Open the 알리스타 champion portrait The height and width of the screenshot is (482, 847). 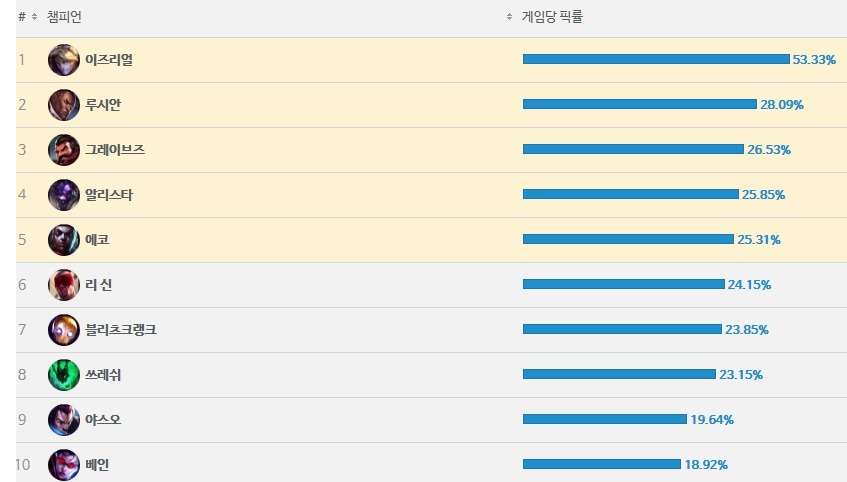[x=64, y=195]
